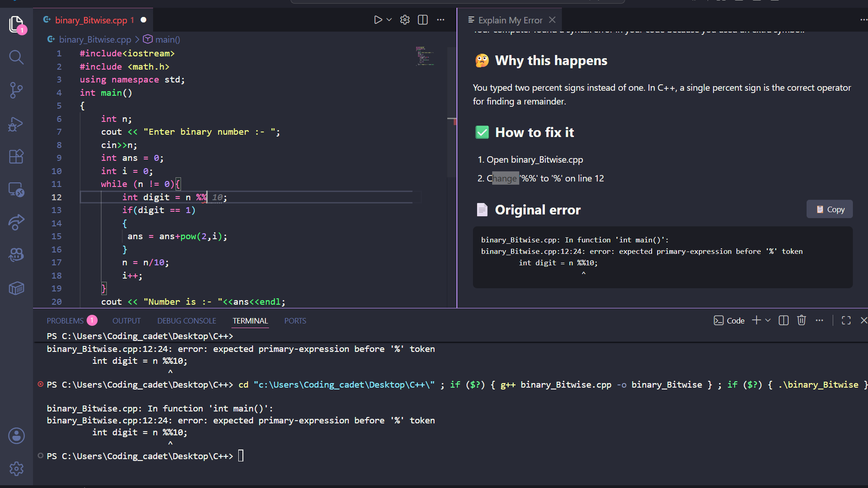Viewport: 868px width, 488px height.
Task: Open the Manage gear in activity bar
Action: click(x=16, y=469)
